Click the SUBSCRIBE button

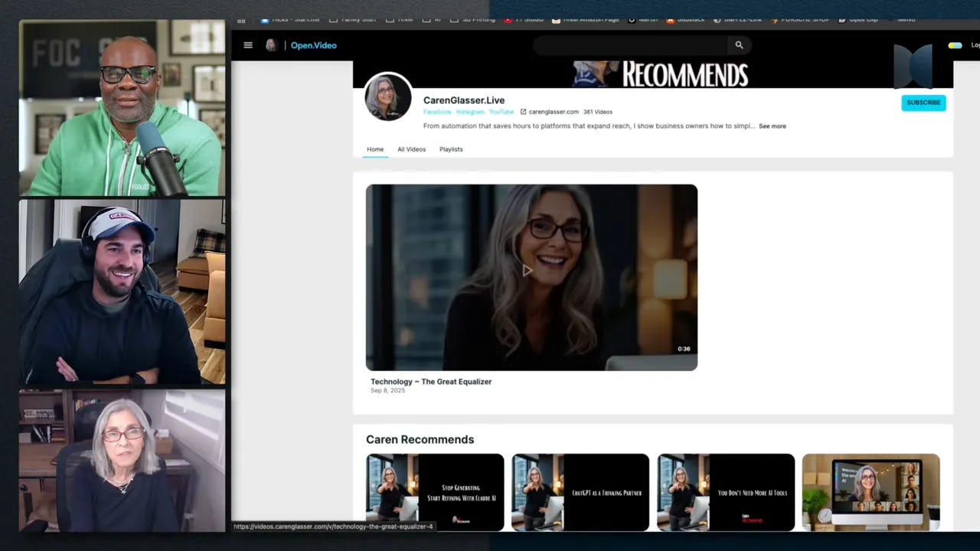(923, 102)
